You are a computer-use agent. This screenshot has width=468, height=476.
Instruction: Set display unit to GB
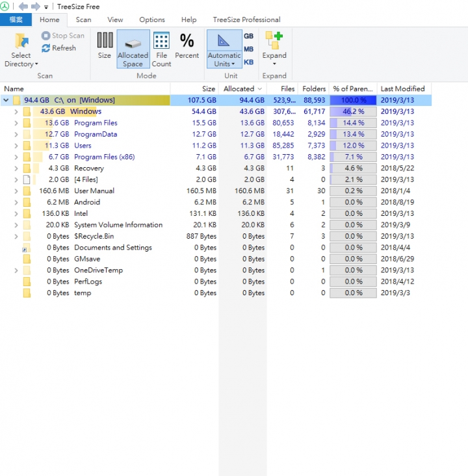pos(248,36)
